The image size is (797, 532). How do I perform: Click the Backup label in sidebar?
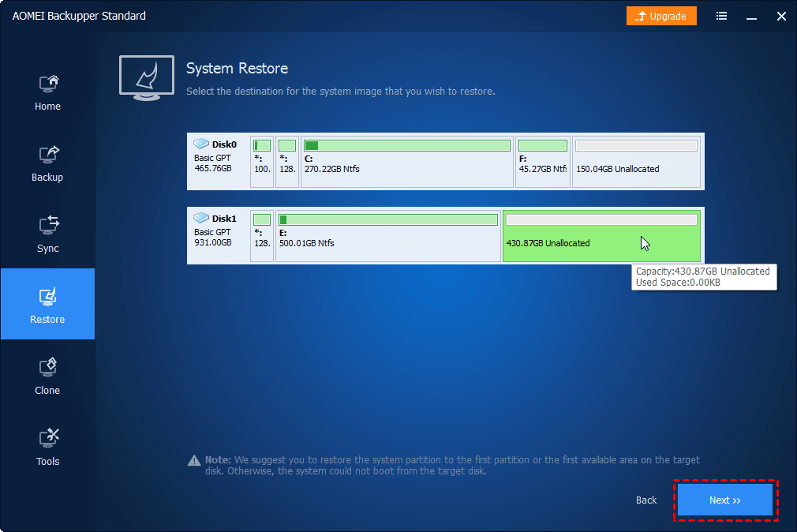coord(47,178)
